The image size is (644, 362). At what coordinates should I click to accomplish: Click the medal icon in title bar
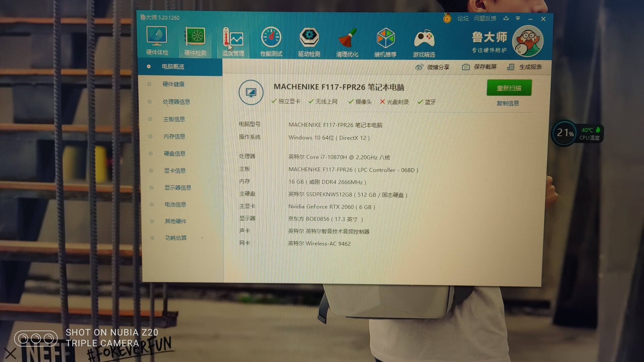click(x=447, y=18)
